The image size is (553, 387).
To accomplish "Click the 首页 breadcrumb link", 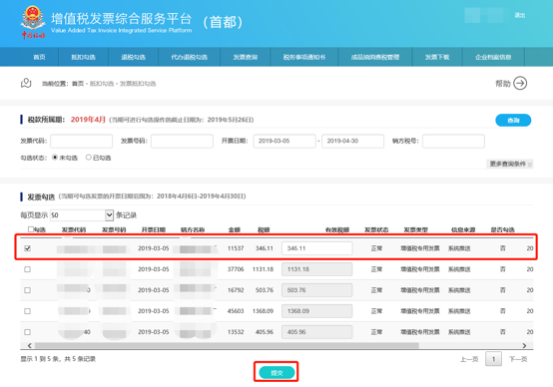I will point(78,84).
